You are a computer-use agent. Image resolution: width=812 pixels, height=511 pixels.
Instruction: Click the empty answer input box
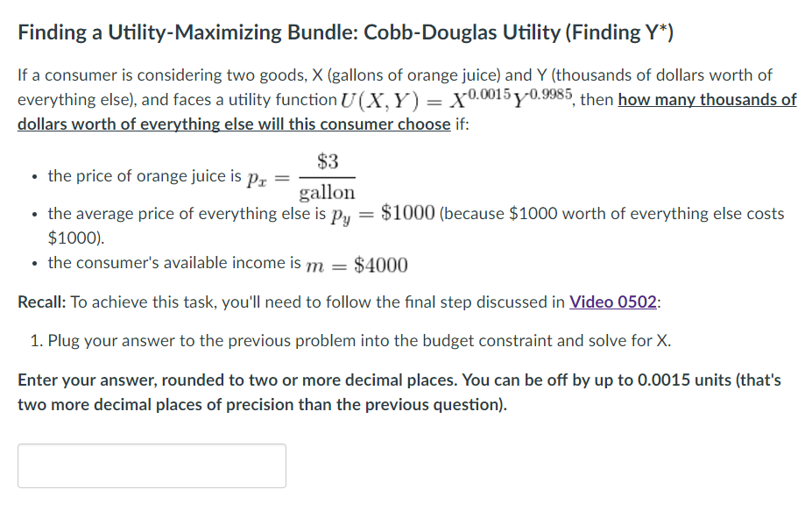[x=152, y=465]
